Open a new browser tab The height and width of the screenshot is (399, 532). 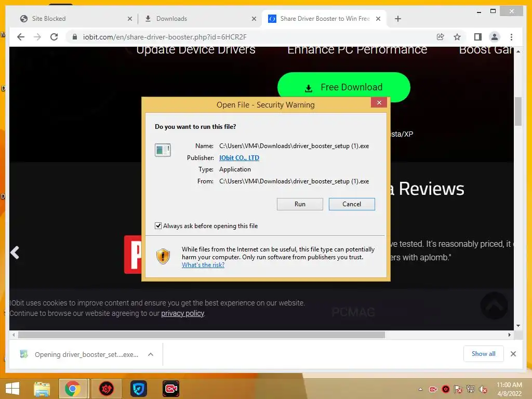tap(398, 19)
